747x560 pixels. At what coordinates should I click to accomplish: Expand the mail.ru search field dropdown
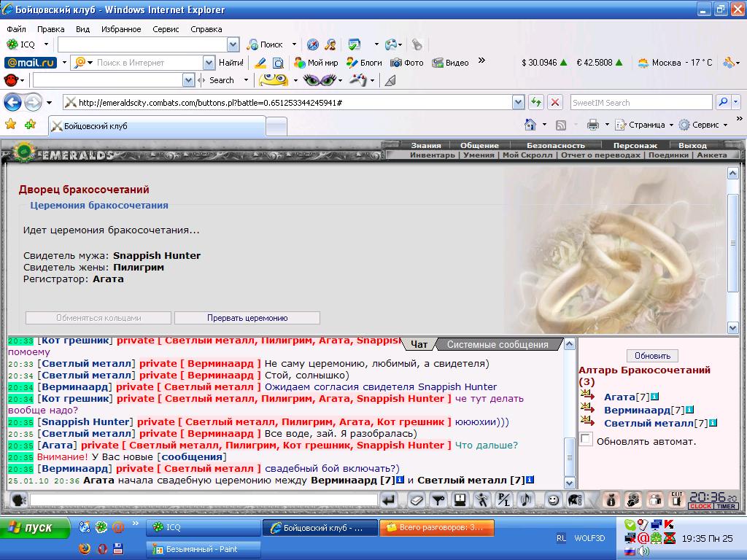point(209,63)
